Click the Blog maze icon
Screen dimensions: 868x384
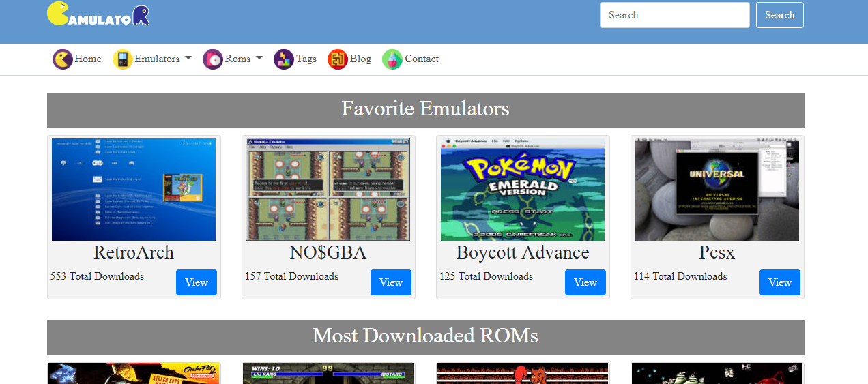(x=338, y=59)
